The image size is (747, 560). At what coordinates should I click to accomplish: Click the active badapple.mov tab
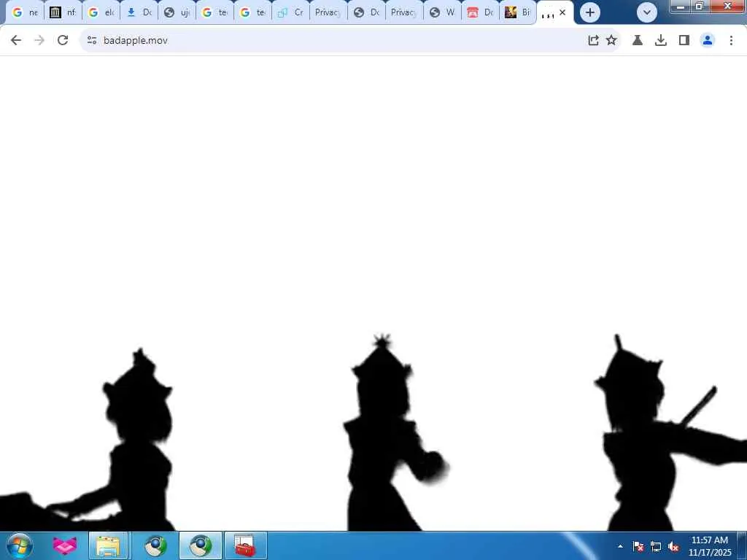tap(548, 13)
